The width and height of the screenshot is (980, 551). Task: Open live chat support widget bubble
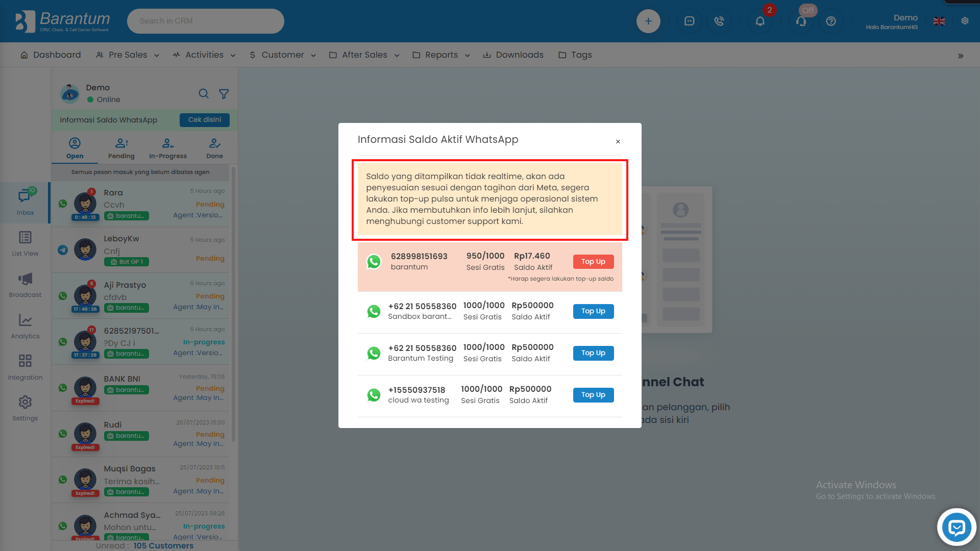[x=957, y=527]
